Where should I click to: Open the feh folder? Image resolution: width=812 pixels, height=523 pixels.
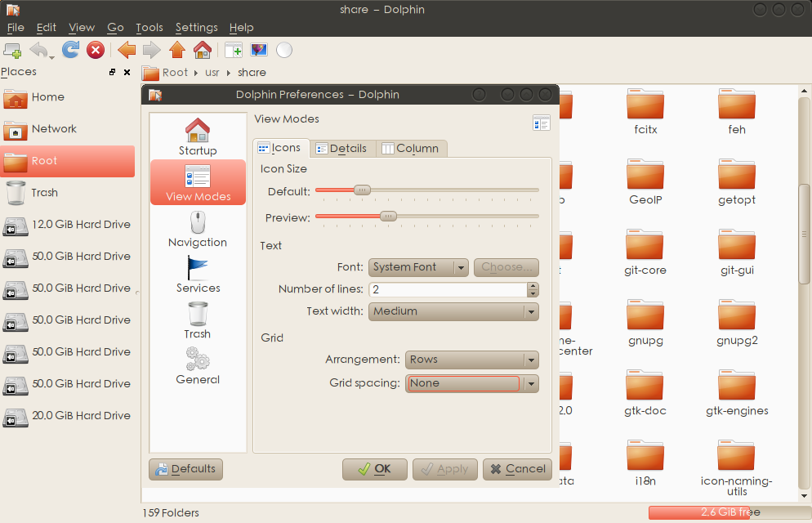(737, 111)
